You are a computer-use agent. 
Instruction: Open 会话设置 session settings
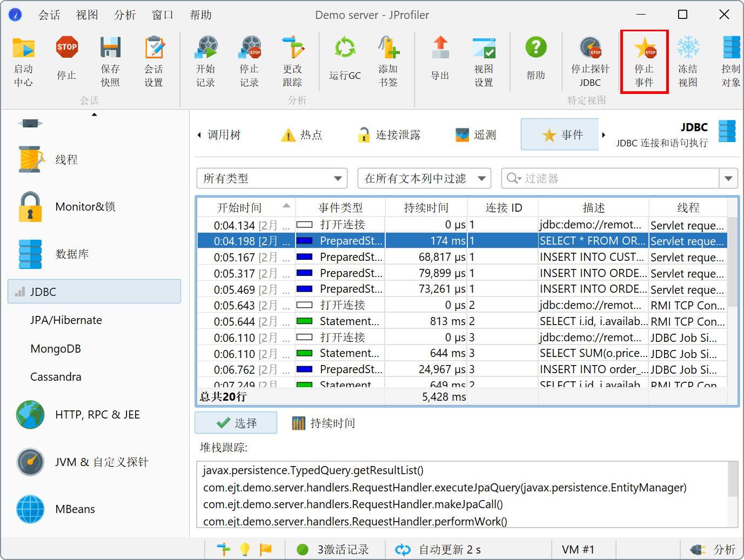click(154, 62)
